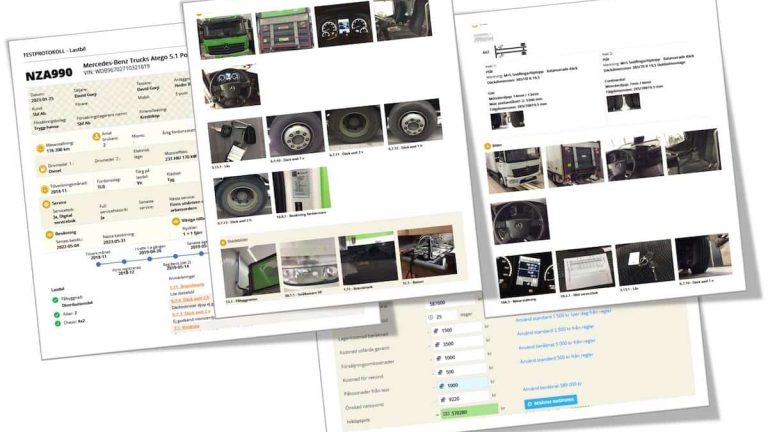Click the orange Service section icon

pyautogui.click(x=45, y=202)
